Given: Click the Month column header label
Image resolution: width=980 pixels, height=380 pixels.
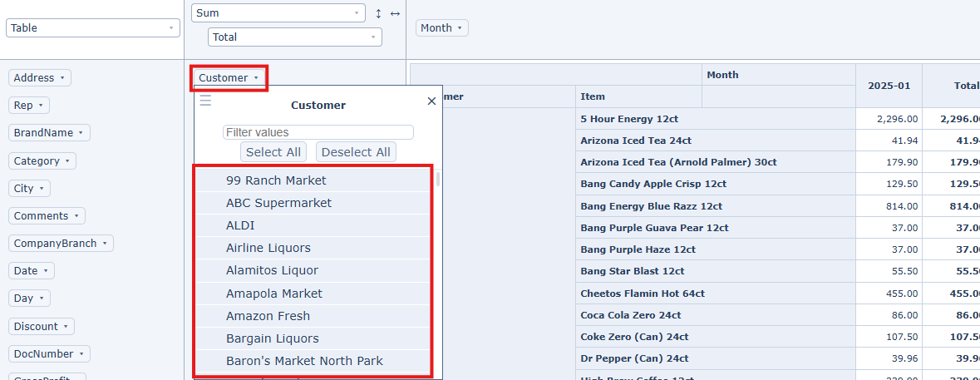Looking at the screenshot, I should click(722, 75).
